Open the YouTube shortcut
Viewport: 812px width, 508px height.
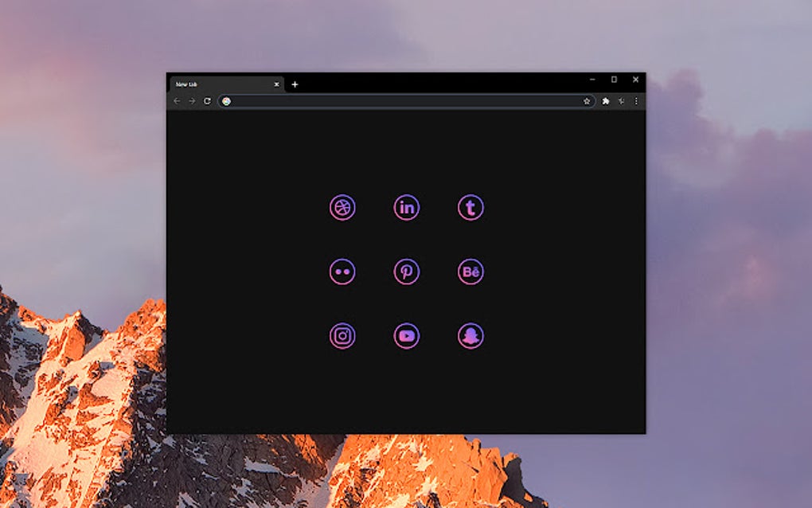406,336
